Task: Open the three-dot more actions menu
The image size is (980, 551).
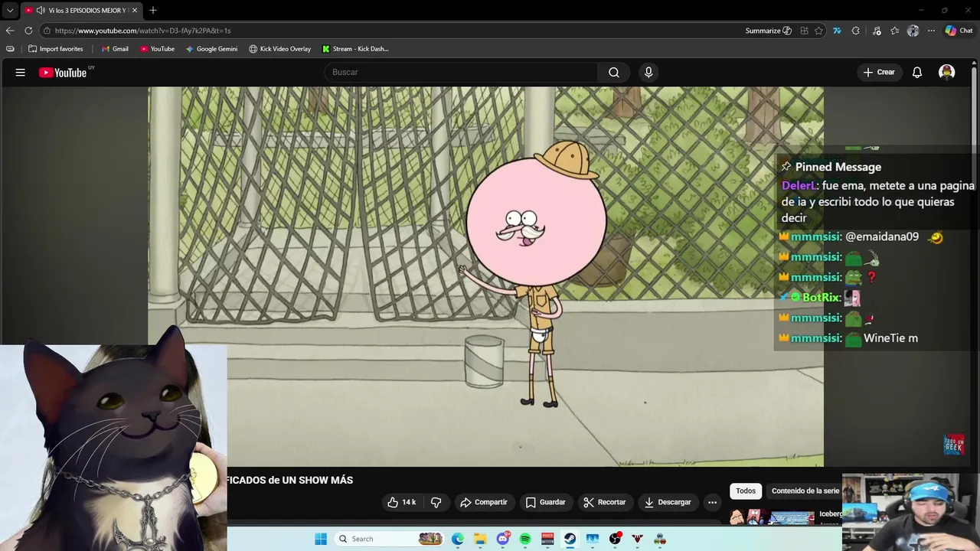Action: pyautogui.click(x=713, y=502)
